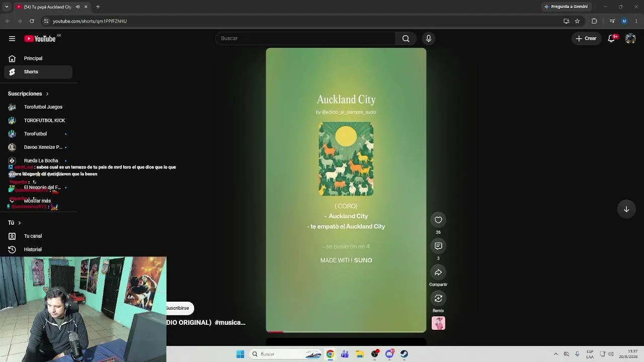Click the ESP LAA language indicator
Image resolution: width=644 pixels, height=362 pixels.
point(590,354)
